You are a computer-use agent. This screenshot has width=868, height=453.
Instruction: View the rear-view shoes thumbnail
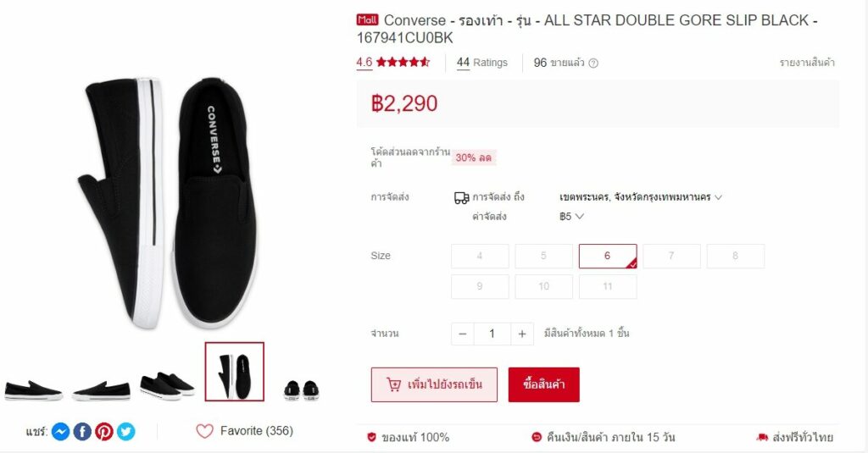[x=302, y=390]
